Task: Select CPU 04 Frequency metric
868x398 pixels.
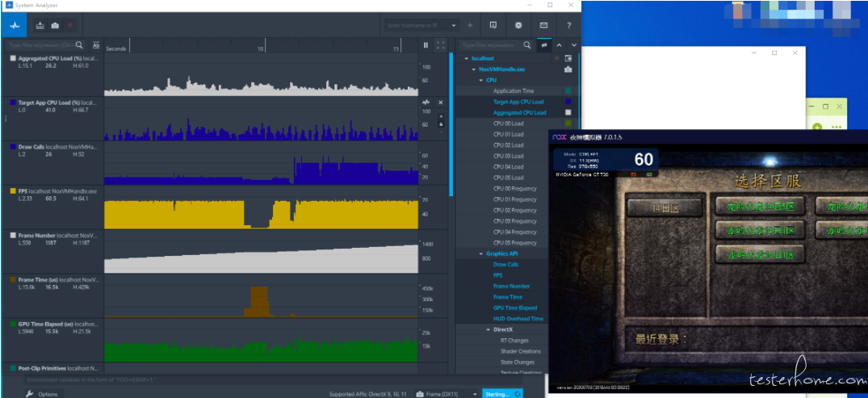Action: (x=515, y=232)
